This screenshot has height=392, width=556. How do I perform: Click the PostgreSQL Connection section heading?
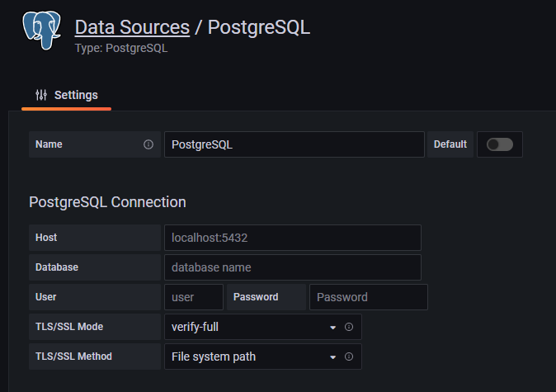point(107,202)
